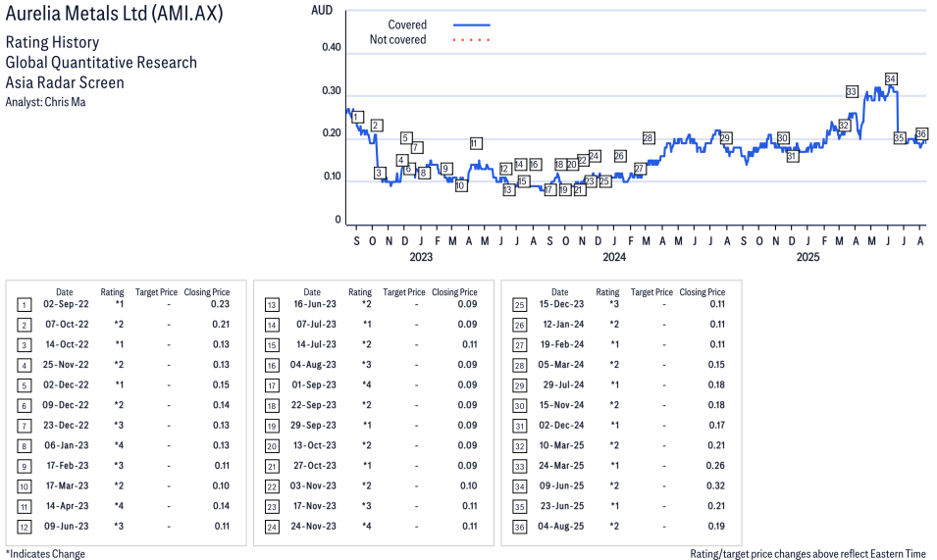Select the '06-Jan-23' date cell
The image size is (937, 560).
pos(67,445)
